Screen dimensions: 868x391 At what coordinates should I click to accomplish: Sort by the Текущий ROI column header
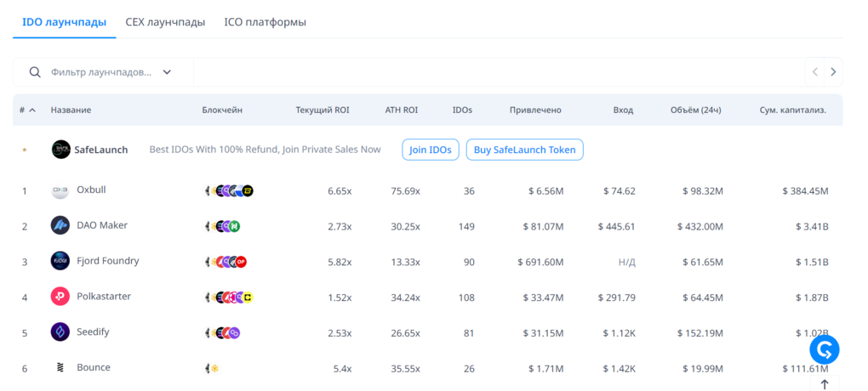322,110
